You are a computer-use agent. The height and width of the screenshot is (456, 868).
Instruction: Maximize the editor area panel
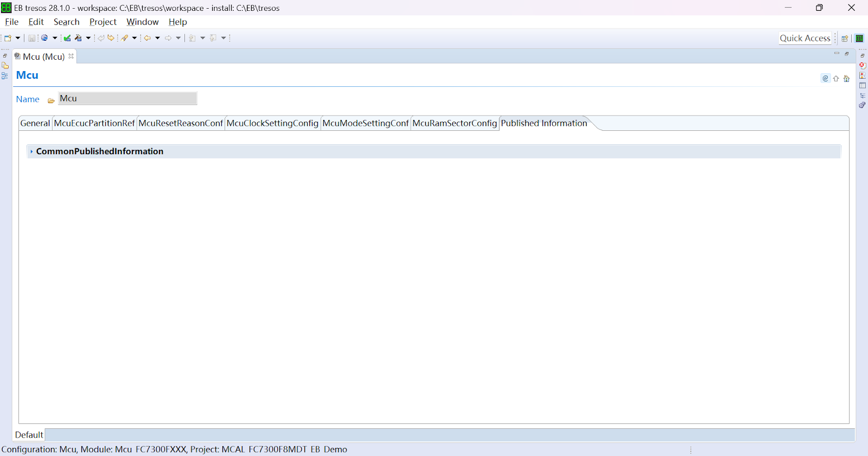(847, 53)
